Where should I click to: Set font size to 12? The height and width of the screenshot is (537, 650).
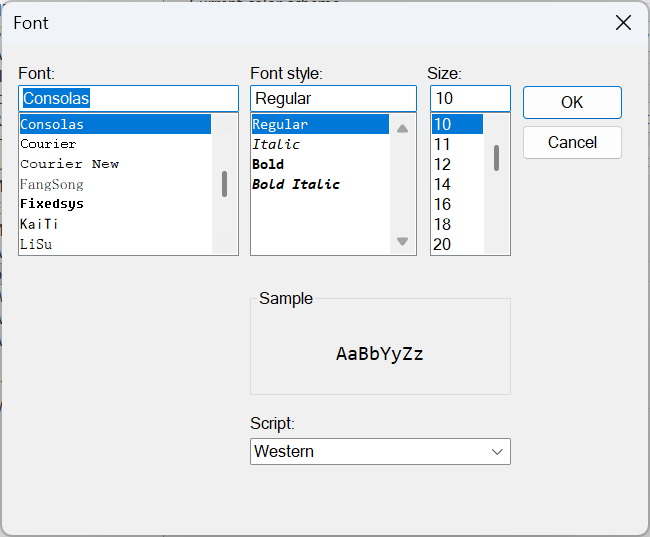coord(457,164)
